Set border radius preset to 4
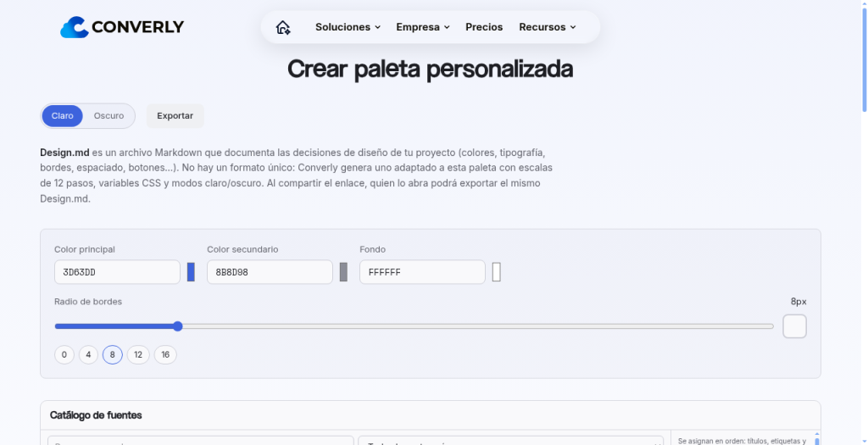Image resolution: width=868 pixels, height=445 pixels. pos(88,355)
